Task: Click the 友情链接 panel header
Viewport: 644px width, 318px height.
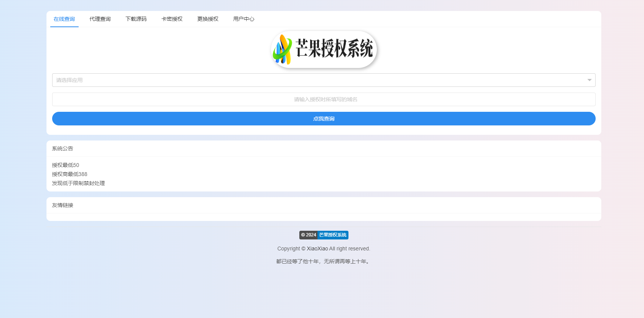Action: (x=63, y=205)
